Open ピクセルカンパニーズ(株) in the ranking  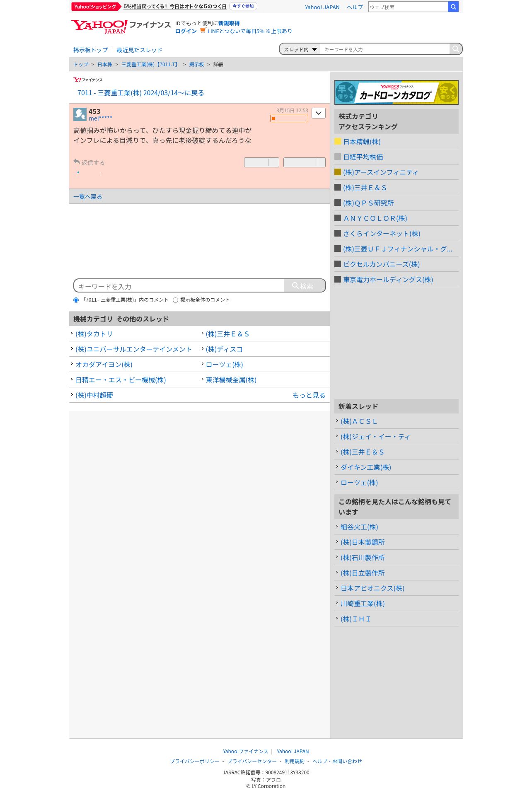pos(381,264)
